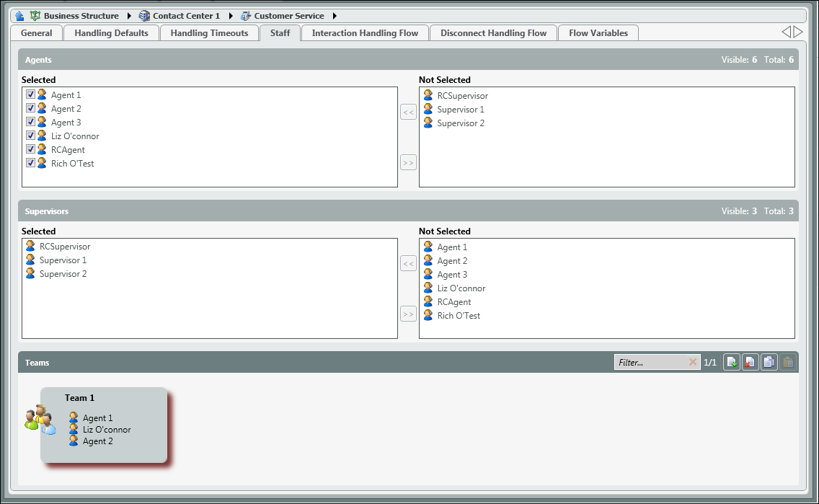Expand the arrow after Contact Center 1

(x=231, y=16)
